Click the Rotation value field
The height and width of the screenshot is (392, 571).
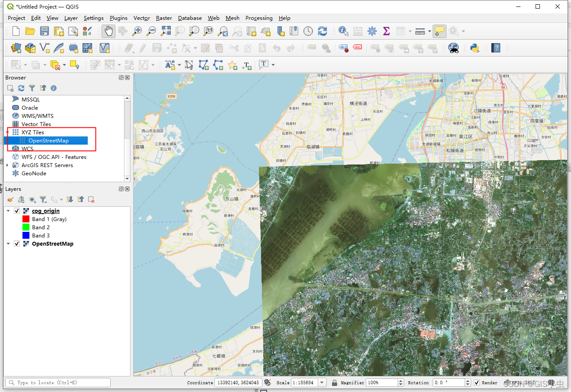click(x=449, y=383)
